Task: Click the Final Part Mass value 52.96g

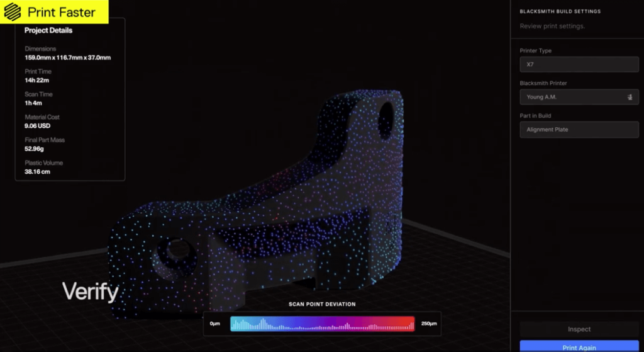Action: pos(34,149)
